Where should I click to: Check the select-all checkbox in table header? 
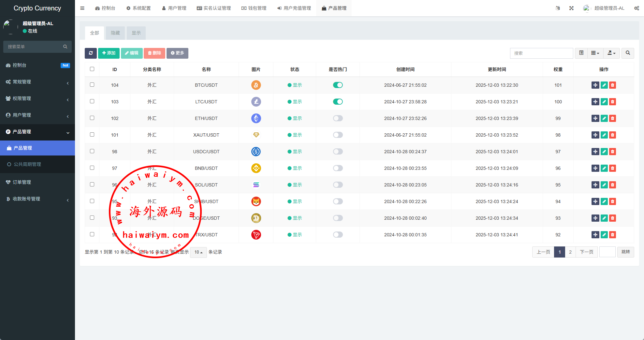pyautogui.click(x=92, y=69)
